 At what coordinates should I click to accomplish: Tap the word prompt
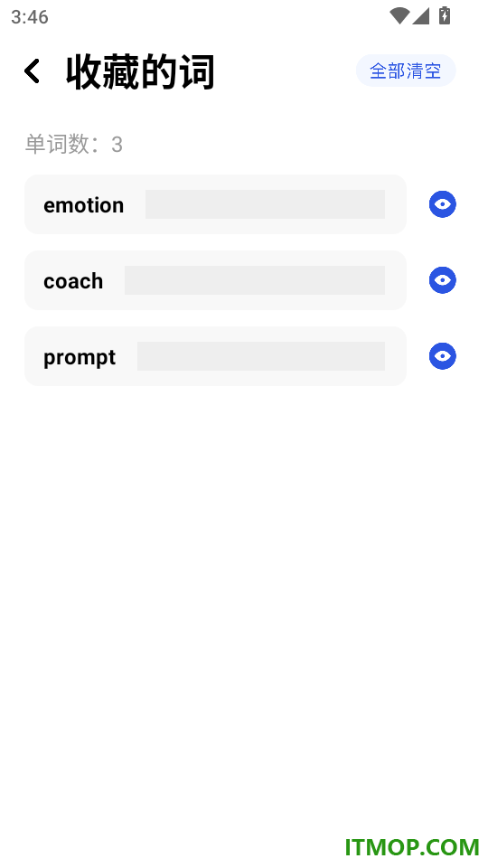point(80,357)
